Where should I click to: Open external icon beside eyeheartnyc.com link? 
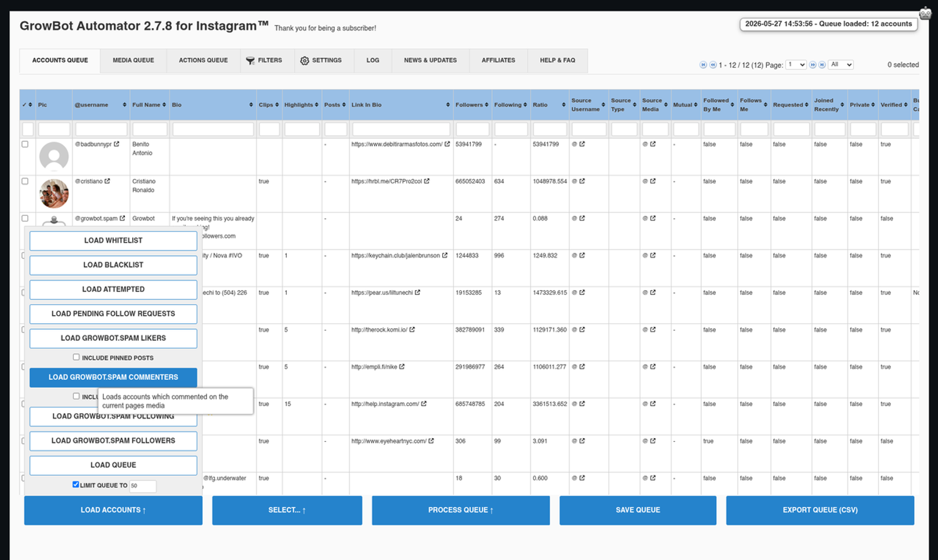431,441
